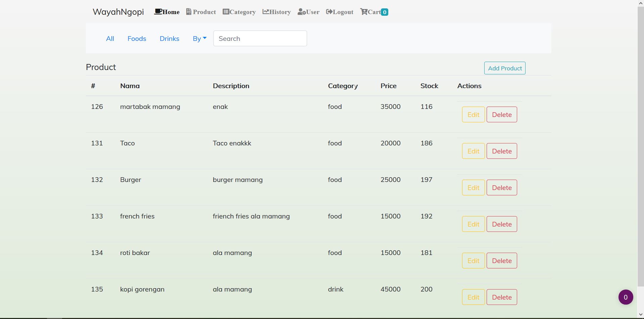Delete the roti bakar product

pyautogui.click(x=502, y=261)
